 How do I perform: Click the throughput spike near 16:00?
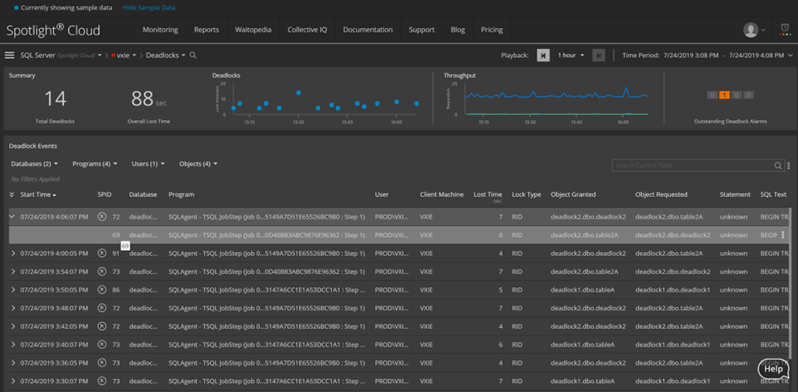click(626, 89)
